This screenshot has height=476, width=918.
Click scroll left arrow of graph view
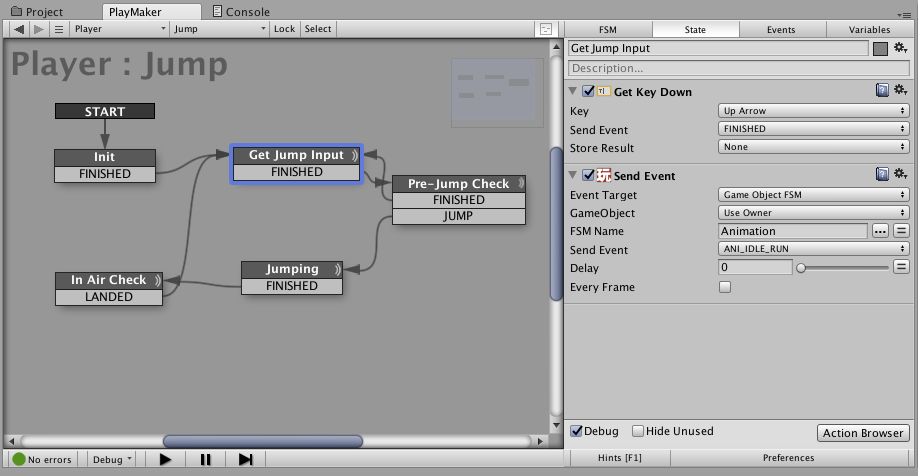point(11,441)
